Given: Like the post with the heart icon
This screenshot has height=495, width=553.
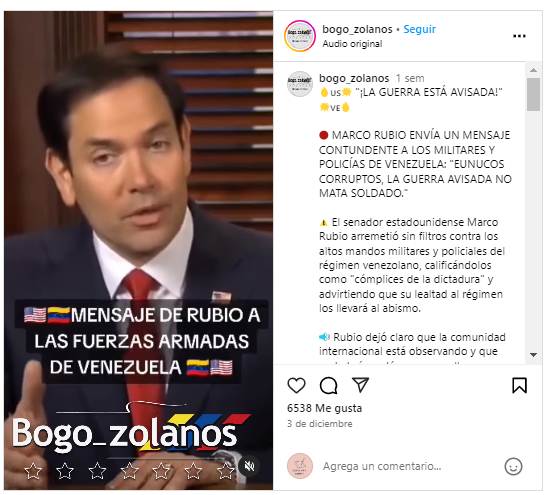Looking at the screenshot, I should click(x=296, y=385).
